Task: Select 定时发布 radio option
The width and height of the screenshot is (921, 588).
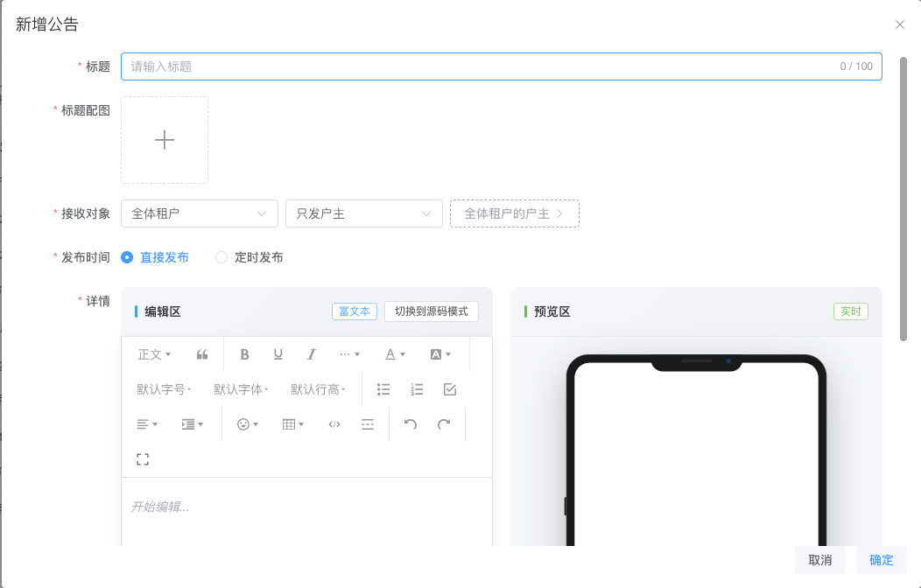Action: point(249,257)
